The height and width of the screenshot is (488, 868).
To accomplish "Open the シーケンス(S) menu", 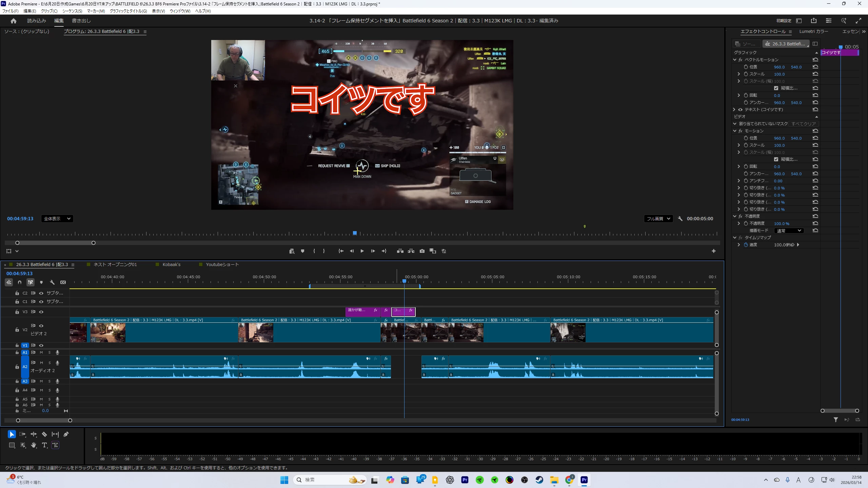I will coord(72,11).
